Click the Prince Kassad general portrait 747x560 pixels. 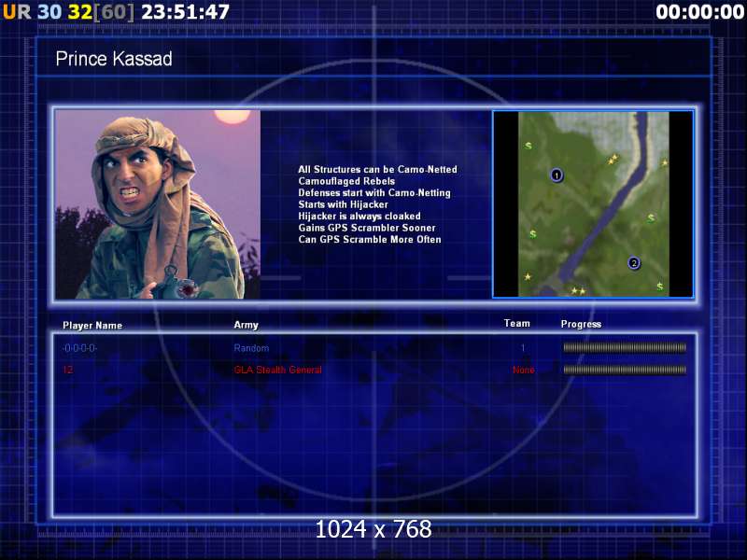[158, 204]
